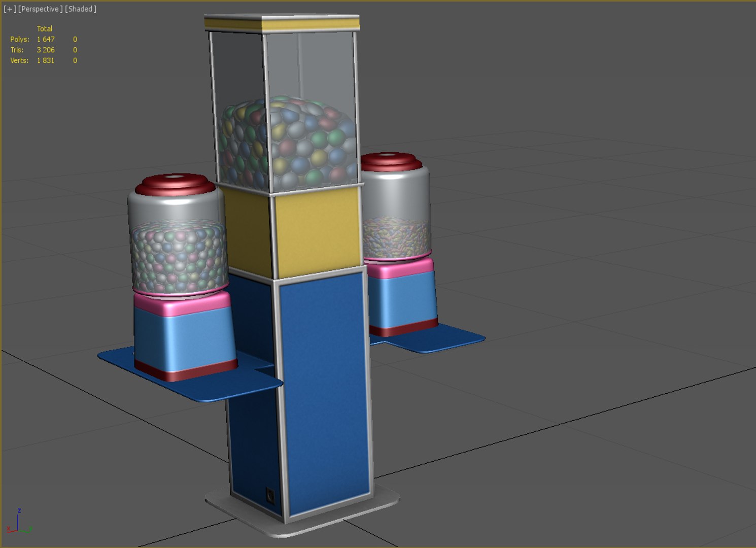Image resolution: width=756 pixels, height=548 pixels.
Task: Click the Tris count value 3 206
Action: coord(46,50)
